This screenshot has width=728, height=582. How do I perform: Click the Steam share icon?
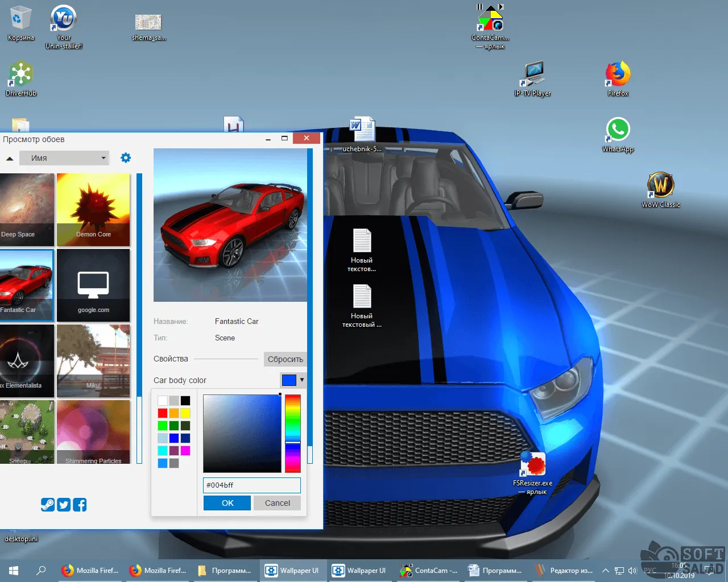coord(48,504)
